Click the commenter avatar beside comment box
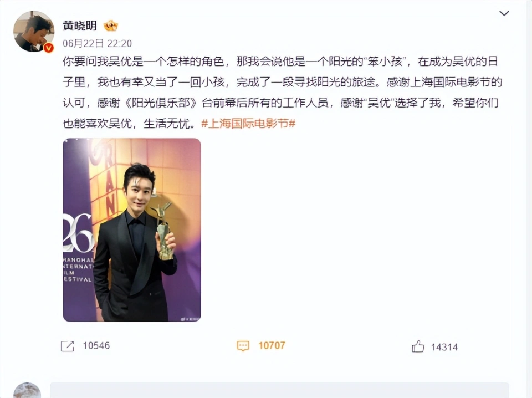This screenshot has height=398, width=532. tap(27, 390)
